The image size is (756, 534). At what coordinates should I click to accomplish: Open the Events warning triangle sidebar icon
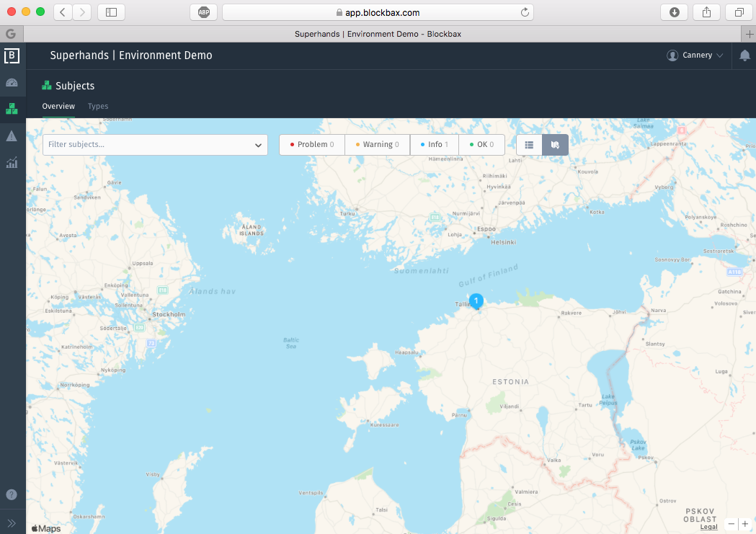click(12, 136)
